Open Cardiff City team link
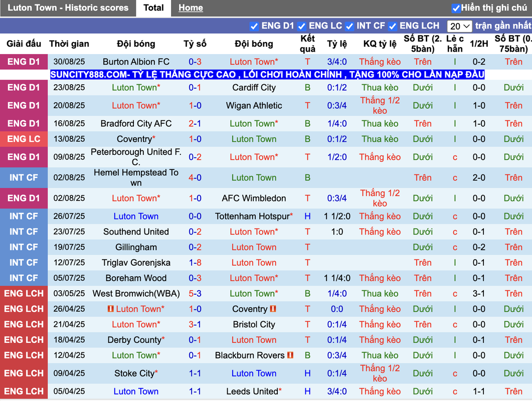Image resolution: width=532 pixels, height=401 pixels. tap(254, 88)
